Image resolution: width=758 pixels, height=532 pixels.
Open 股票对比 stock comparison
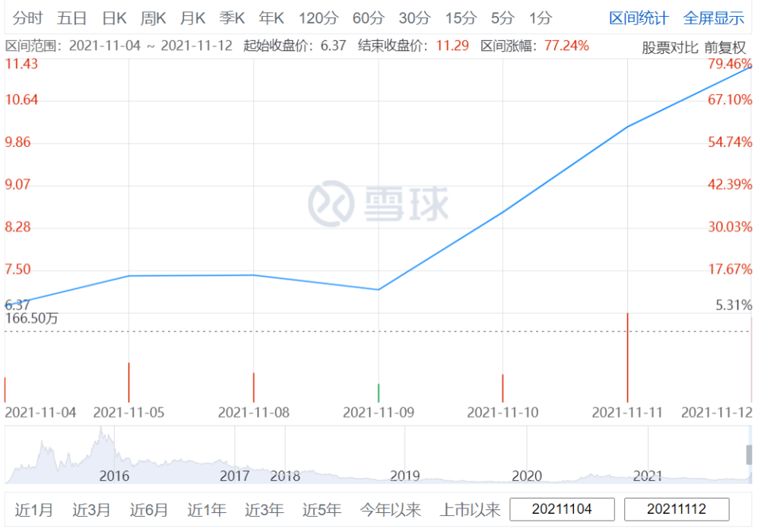pos(670,47)
